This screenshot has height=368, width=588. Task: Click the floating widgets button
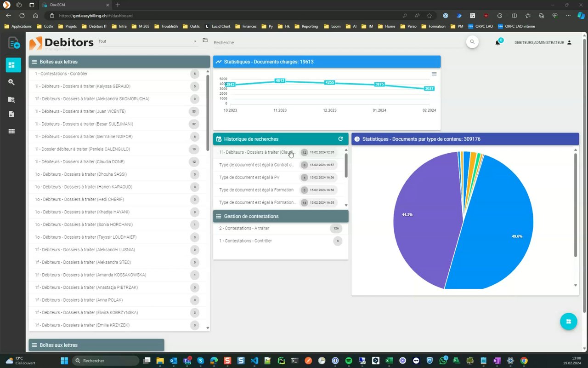568,322
